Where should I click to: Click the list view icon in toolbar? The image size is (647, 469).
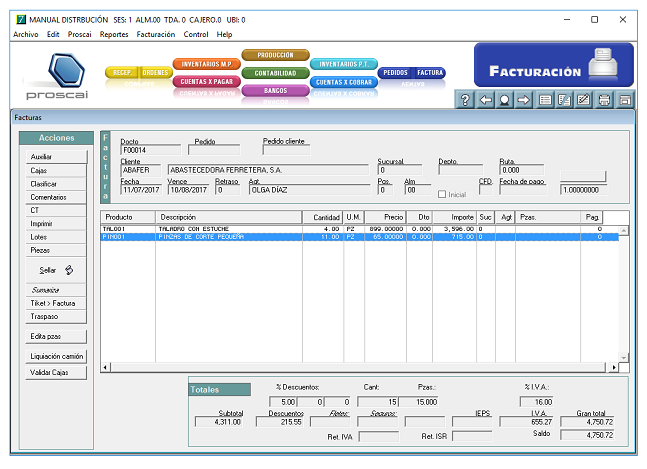(x=545, y=100)
